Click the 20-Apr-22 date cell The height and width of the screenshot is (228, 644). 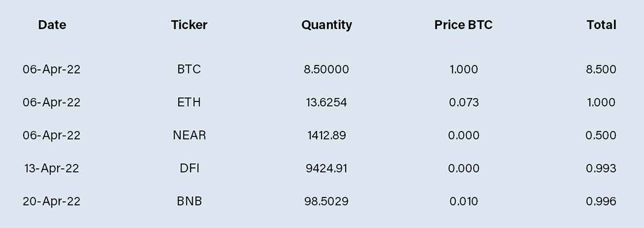point(52,202)
